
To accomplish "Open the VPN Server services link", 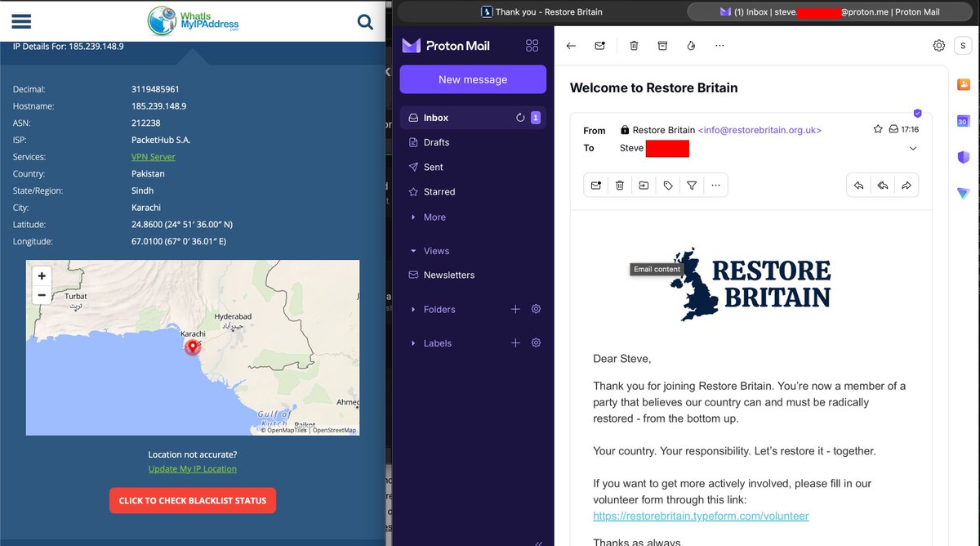I will tap(154, 157).
